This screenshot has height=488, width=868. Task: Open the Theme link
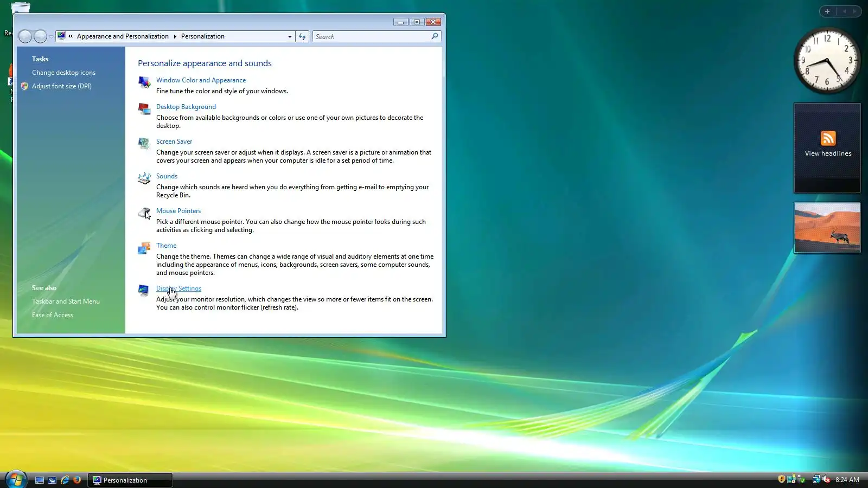tap(166, 246)
